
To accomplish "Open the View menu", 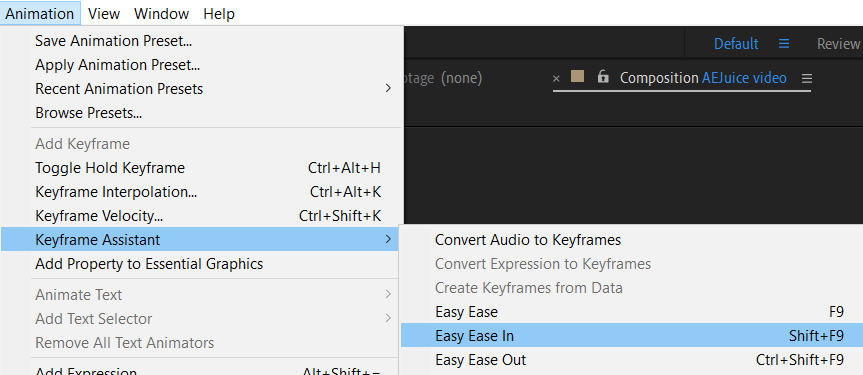I will coord(103,13).
